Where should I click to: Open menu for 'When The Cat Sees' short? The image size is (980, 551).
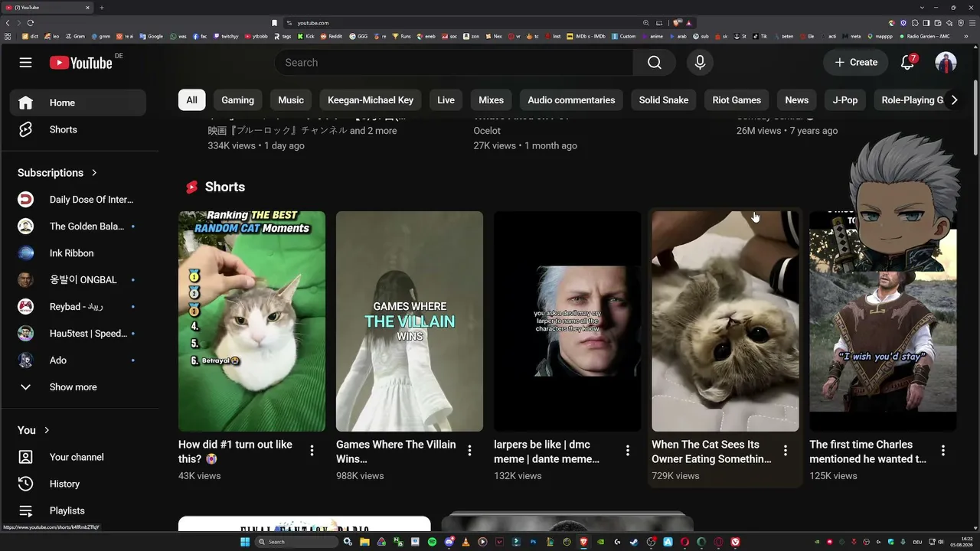pyautogui.click(x=785, y=451)
